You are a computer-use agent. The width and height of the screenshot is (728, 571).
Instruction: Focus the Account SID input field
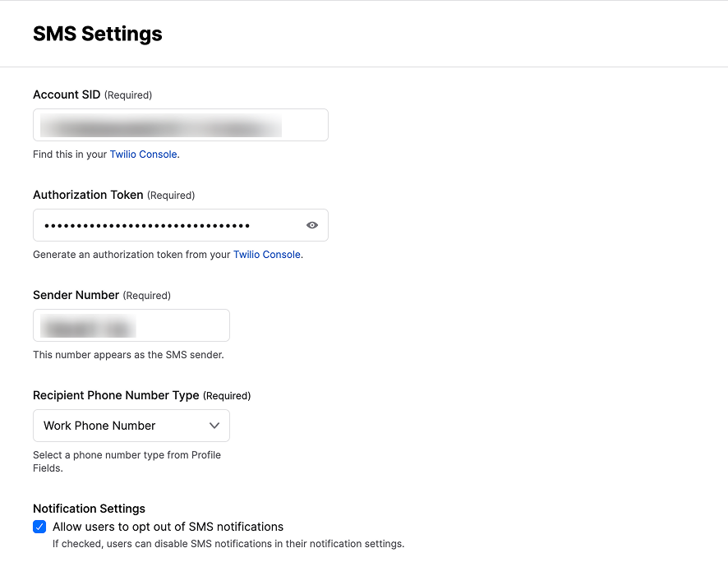coord(180,124)
